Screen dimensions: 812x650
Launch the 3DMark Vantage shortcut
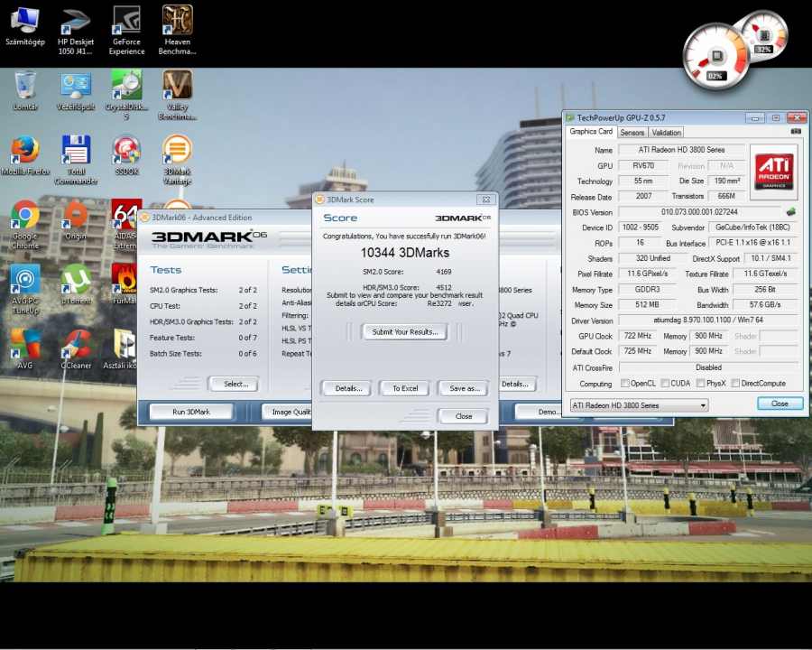click(177, 160)
